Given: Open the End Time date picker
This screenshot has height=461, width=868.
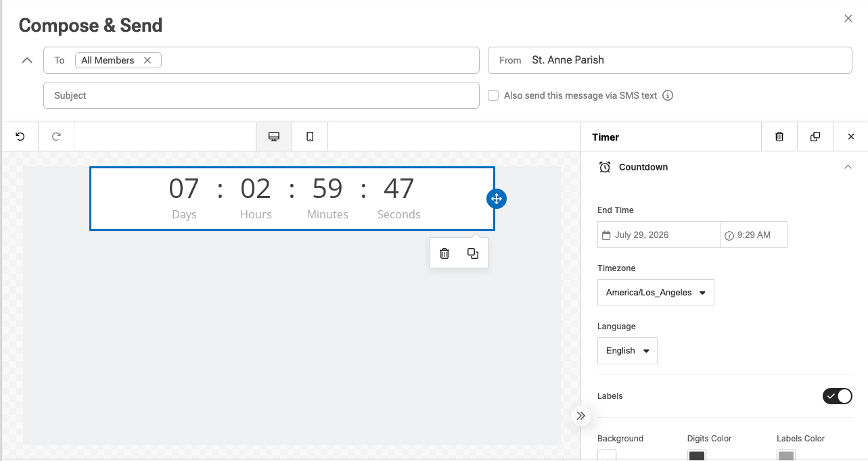Looking at the screenshot, I should click(x=659, y=235).
